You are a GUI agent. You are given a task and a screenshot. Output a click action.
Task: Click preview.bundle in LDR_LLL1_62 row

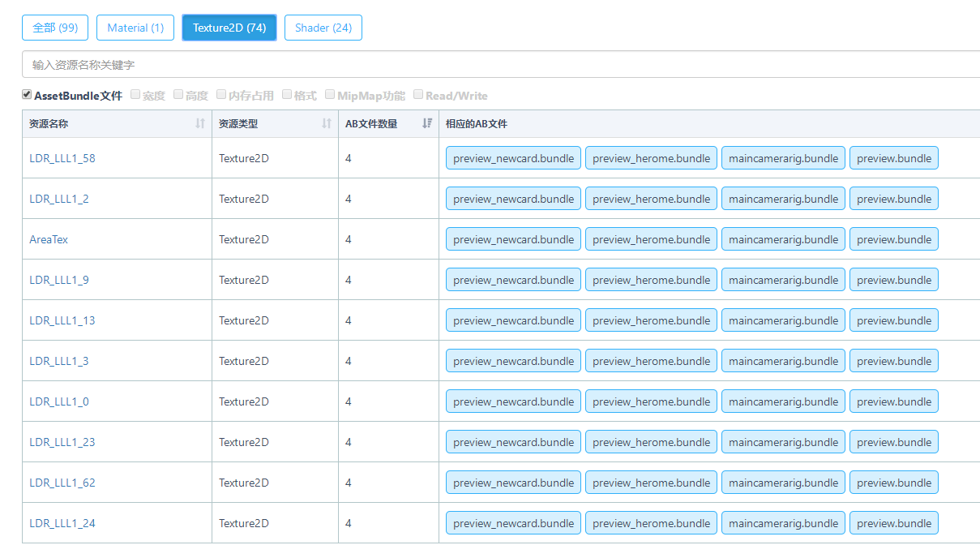point(894,483)
